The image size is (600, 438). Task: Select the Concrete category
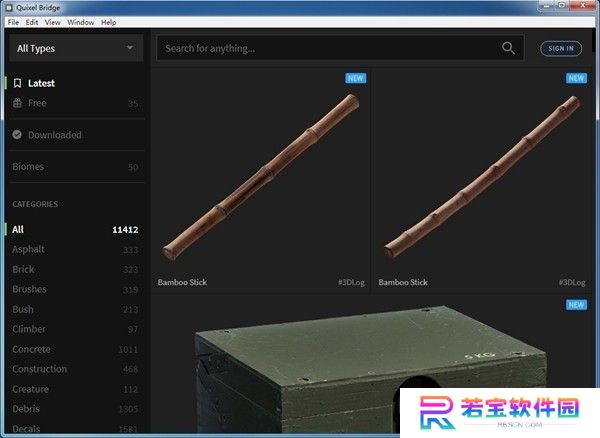coord(75,349)
